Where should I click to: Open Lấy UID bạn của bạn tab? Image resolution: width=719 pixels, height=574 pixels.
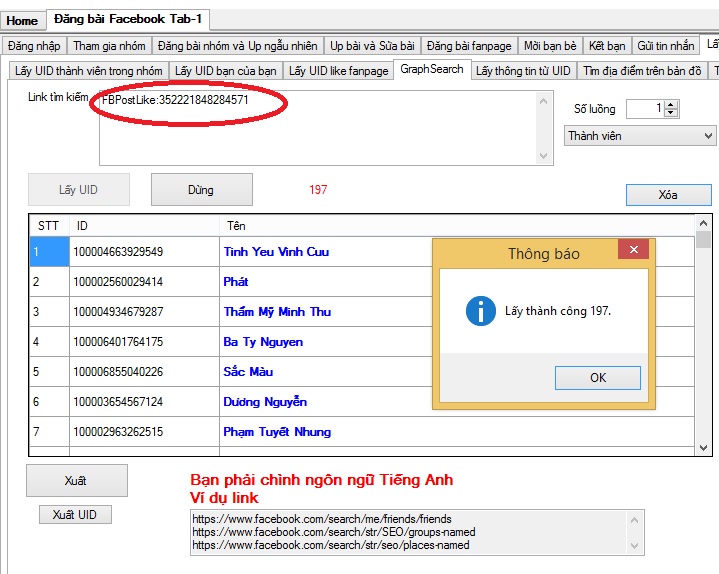tap(225, 71)
